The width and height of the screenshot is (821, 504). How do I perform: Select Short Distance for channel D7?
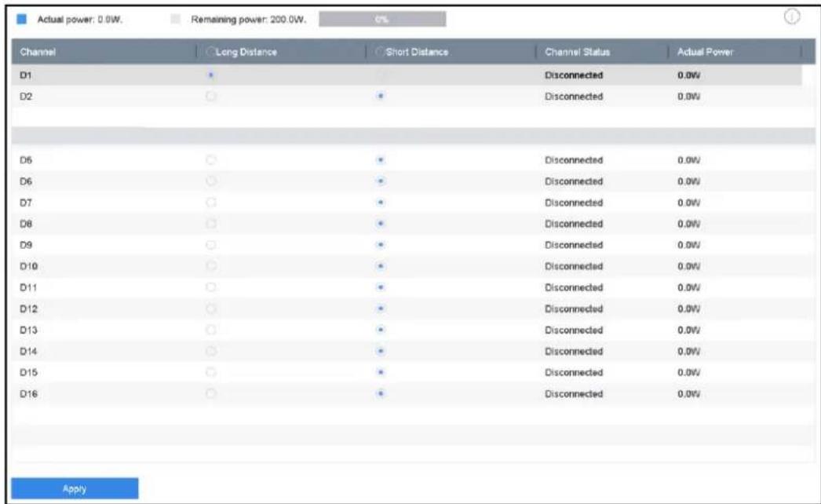[x=381, y=203]
